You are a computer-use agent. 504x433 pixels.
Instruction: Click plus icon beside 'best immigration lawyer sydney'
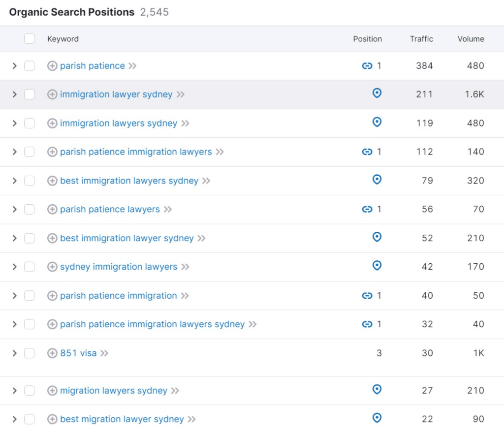pos(52,238)
